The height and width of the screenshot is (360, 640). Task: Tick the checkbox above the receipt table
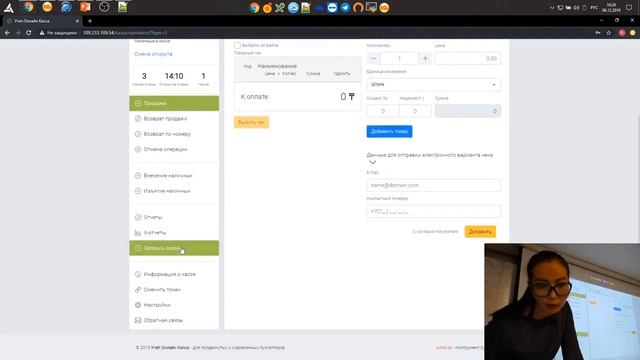point(237,45)
